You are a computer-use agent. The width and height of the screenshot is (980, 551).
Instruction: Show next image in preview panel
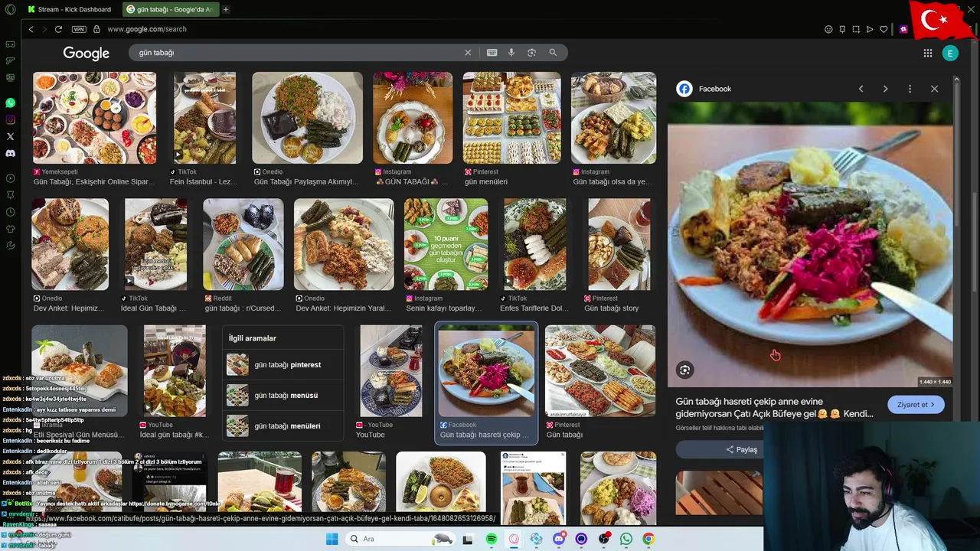point(885,89)
